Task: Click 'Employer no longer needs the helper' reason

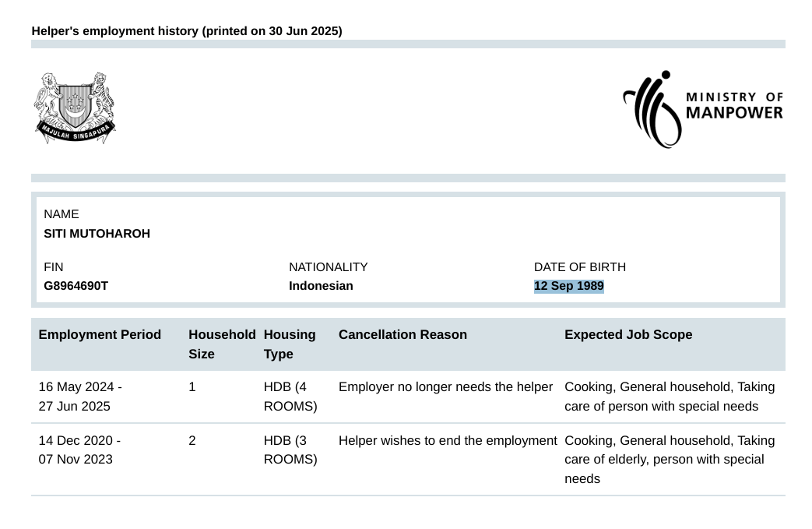Action: 445,387
